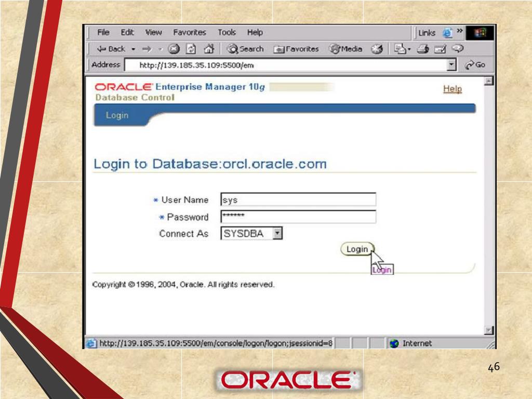This screenshot has width=532, height=399.
Task: Open the Media toolbar button
Action: [345, 49]
